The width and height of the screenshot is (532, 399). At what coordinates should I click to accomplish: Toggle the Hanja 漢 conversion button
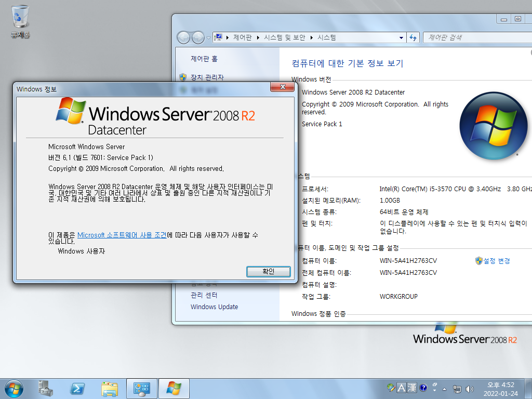412,388
